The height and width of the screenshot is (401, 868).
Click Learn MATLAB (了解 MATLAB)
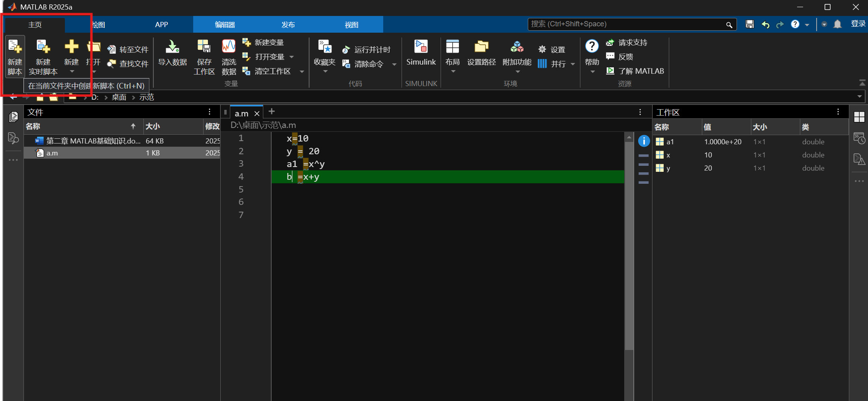(635, 71)
